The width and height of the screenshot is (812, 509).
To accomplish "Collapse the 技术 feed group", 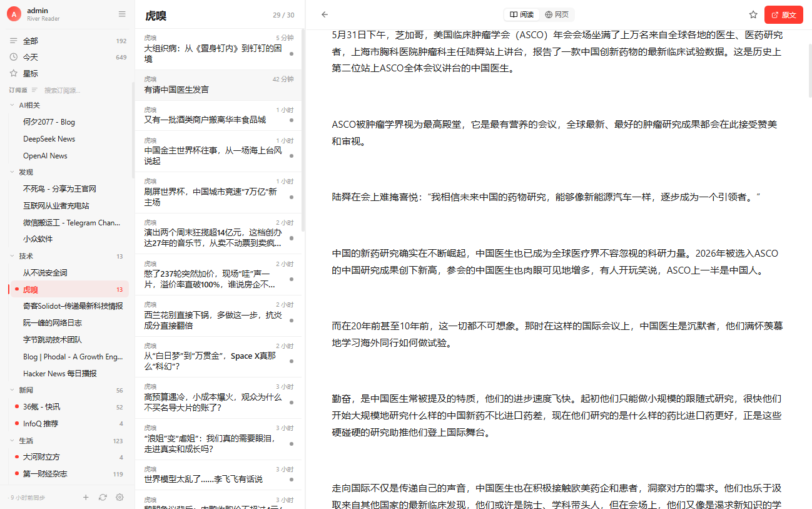I will [x=13, y=256].
